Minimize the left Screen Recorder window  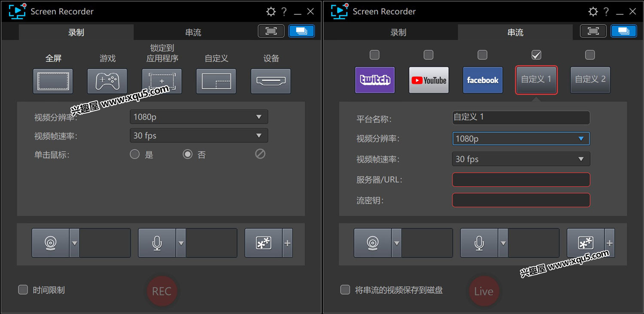coord(297,12)
